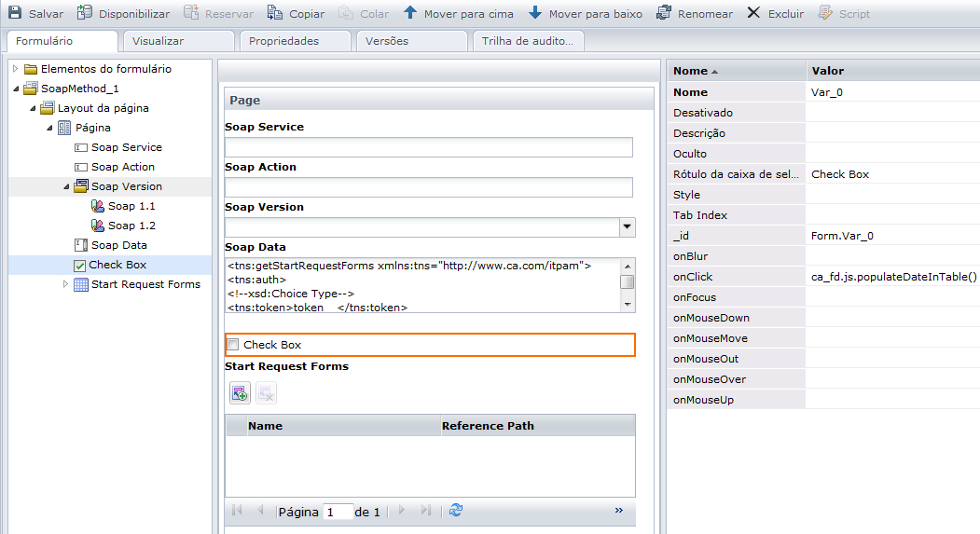Viewport: 980px width, 534px height.
Task: Click Disponibilizar in the toolbar
Action: point(123,13)
